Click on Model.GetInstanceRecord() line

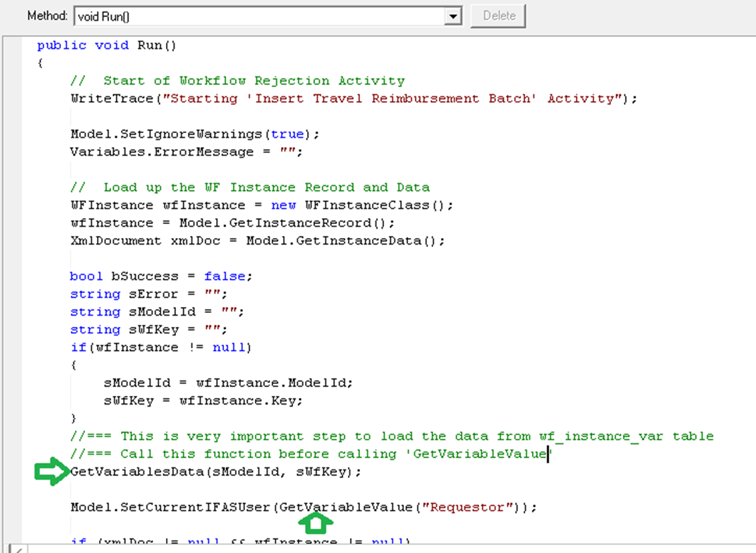232,223
